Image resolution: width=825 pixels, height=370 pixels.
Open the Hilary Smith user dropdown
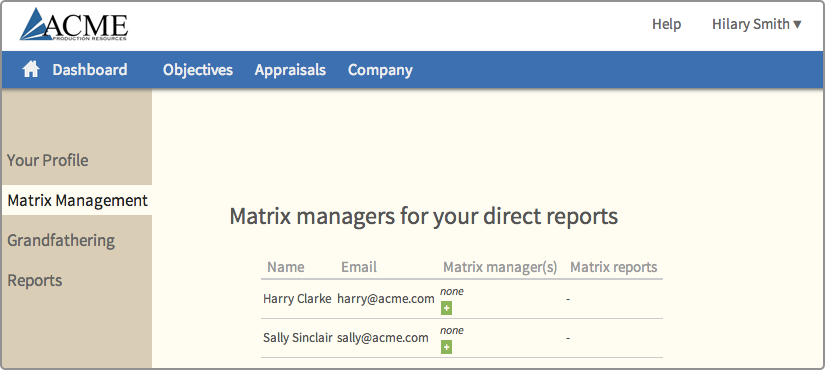click(757, 24)
